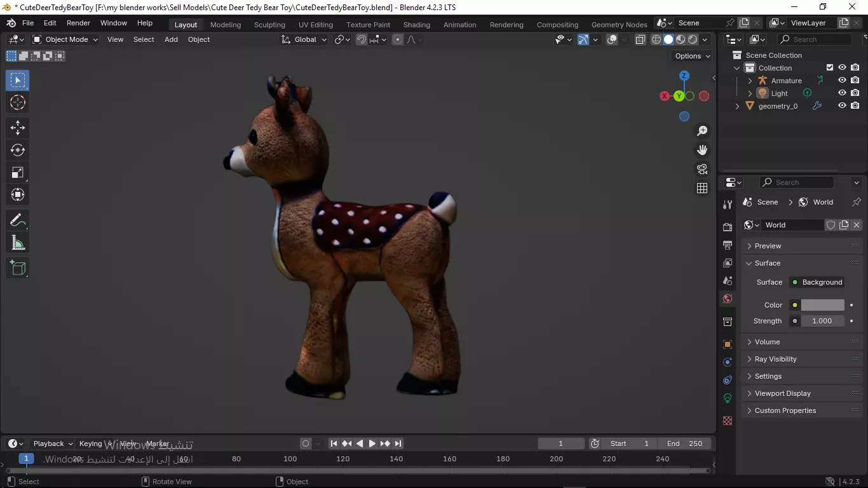Switch to rendered viewport shading
The height and width of the screenshot is (488, 868).
tap(693, 39)
